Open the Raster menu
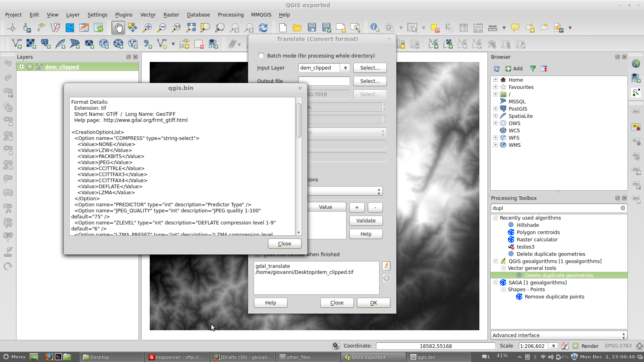 coord(171,15)
